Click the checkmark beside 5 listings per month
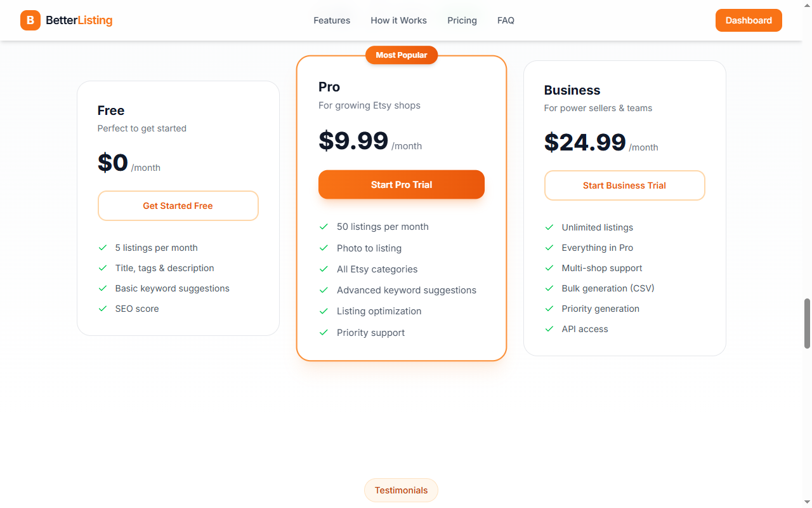 (x=102, y=248)
